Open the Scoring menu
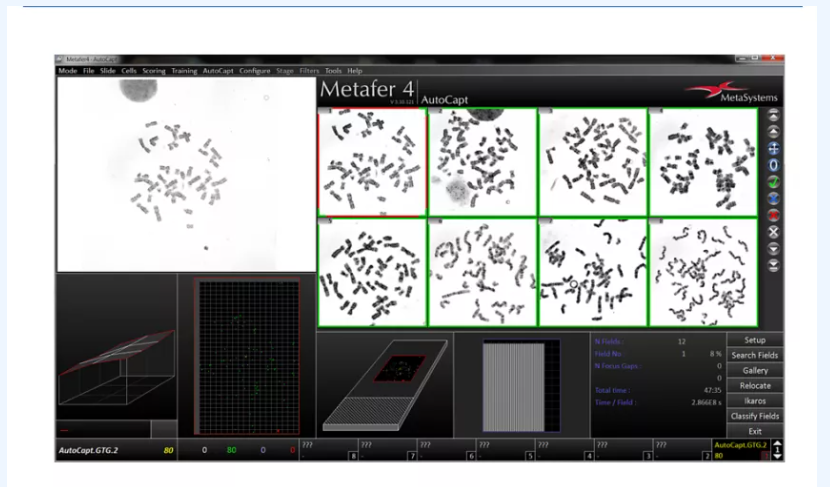Image resolution: width=830 pixels, height=487 pixels. tap(154, 70)
